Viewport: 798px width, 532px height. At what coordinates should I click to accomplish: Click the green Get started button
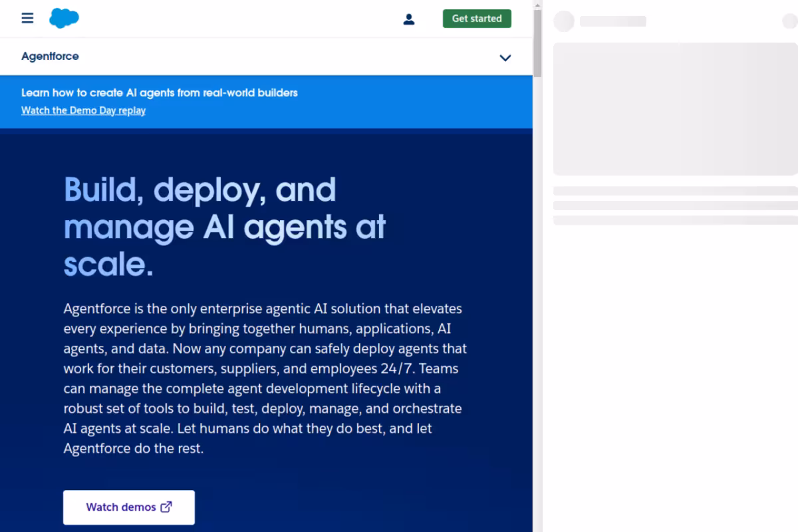click(477, 19)
